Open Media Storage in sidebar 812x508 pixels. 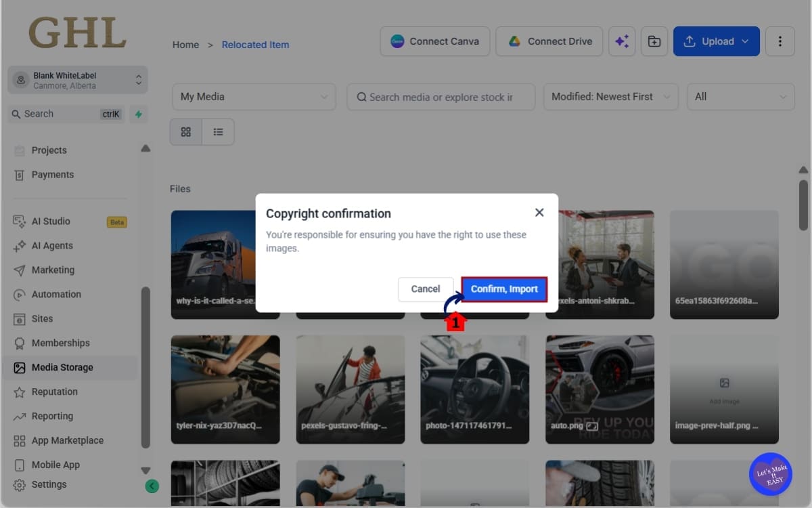tap(71, 368)
